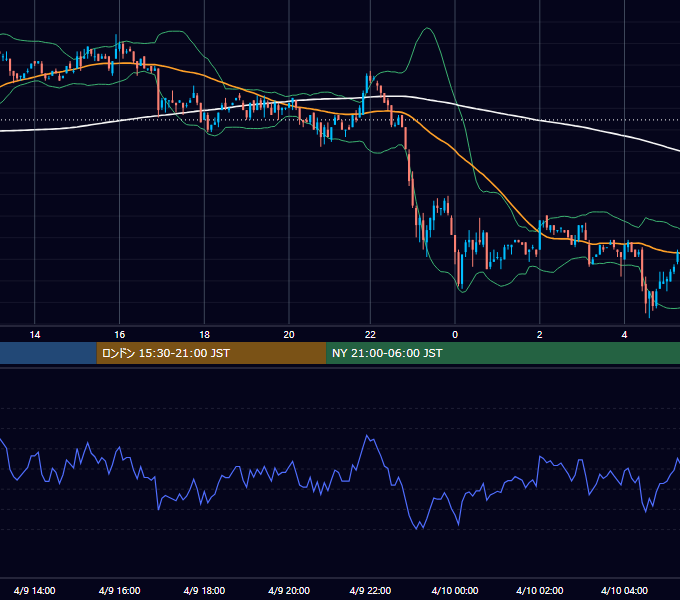Click the '18' time axis label
The width and height of the screenshot is (680, 600).
pyautogui.click(x=204, y=335)
